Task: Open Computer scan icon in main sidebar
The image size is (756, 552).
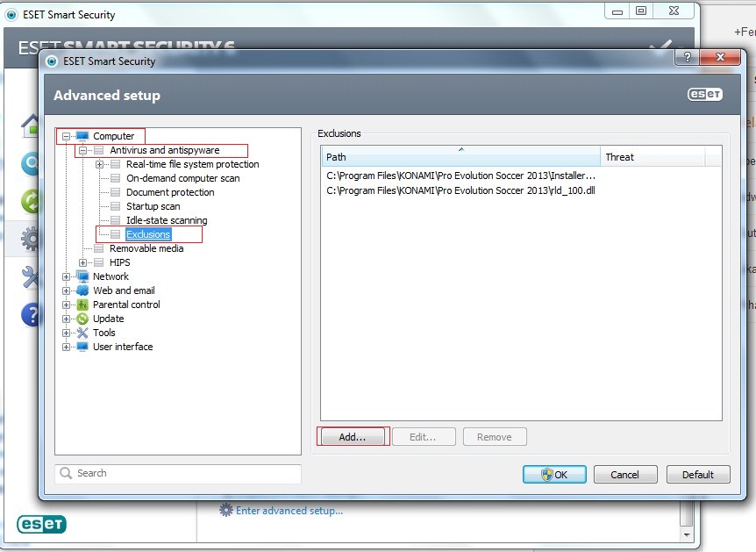Action: click(x=30, y=163)
